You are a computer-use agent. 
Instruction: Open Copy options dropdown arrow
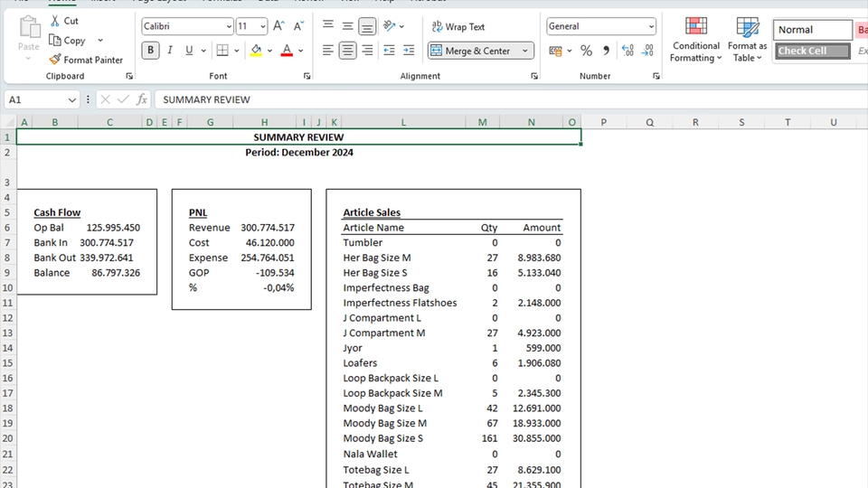(100, 41)
